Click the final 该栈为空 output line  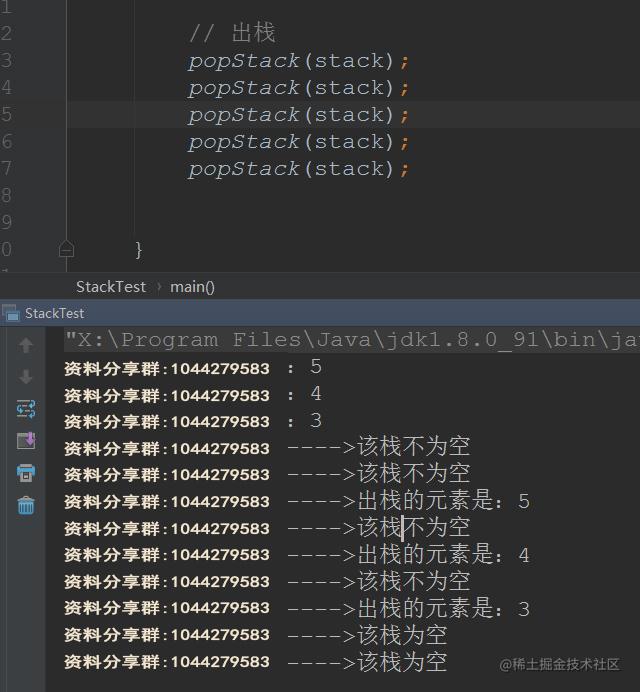(x=256, y=662)
